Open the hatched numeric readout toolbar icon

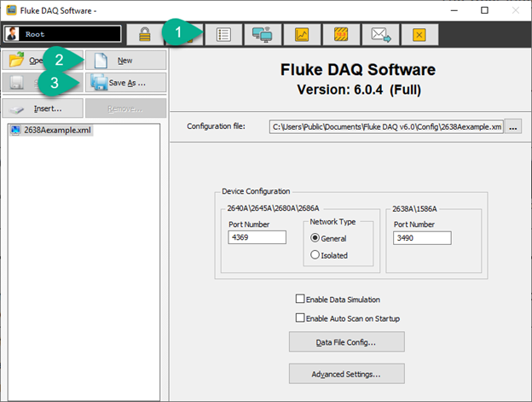click(x=341, y=35)
